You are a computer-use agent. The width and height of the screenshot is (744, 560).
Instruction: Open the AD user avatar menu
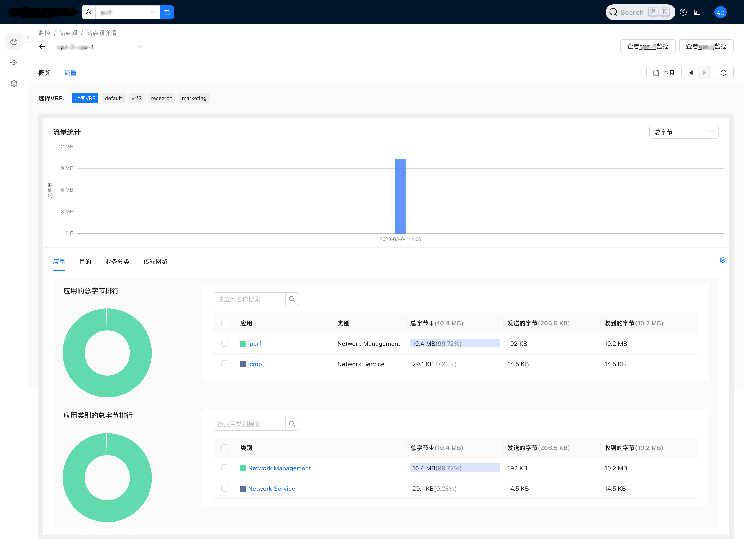pos(720,12)
